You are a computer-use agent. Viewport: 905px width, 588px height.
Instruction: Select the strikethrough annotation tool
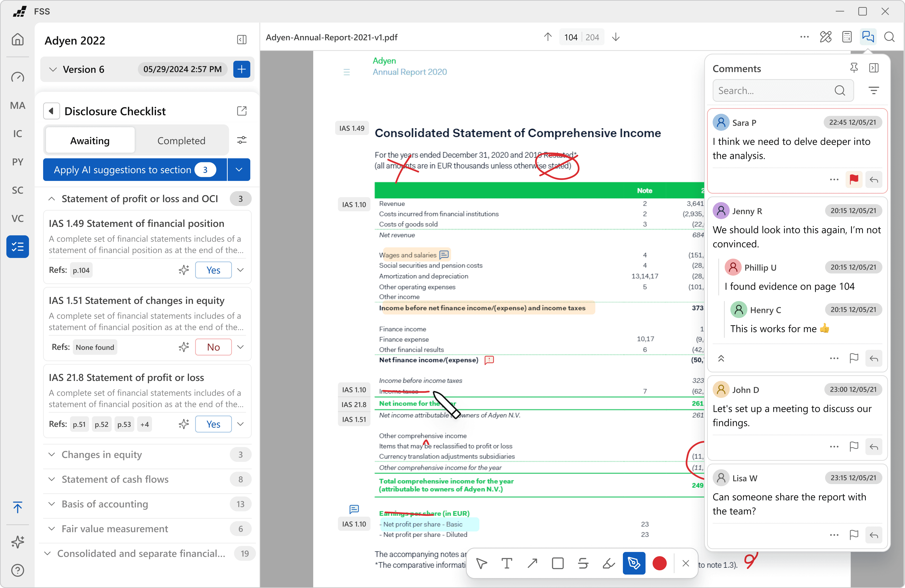coord(583,563)
